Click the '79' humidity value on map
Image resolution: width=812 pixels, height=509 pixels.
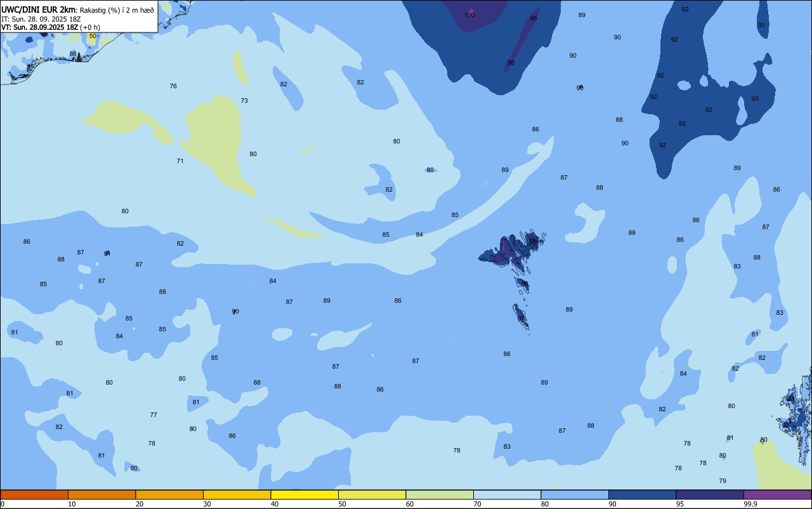(x=723, y=480)
